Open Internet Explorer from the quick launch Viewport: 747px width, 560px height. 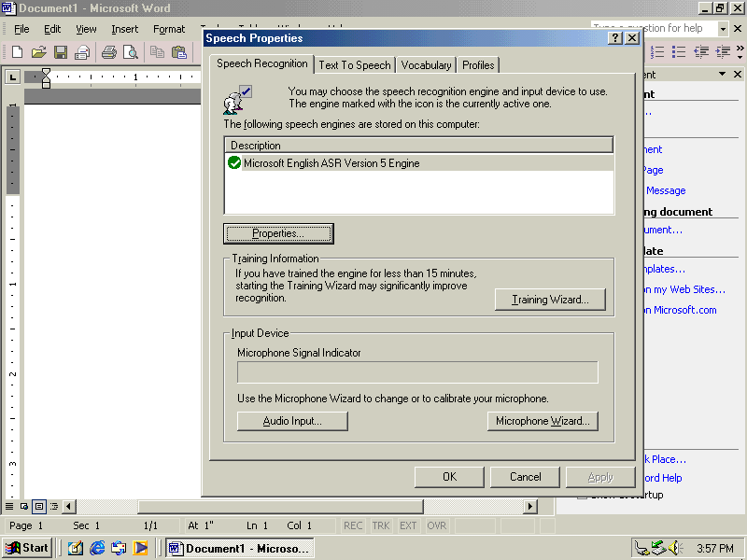97,548
